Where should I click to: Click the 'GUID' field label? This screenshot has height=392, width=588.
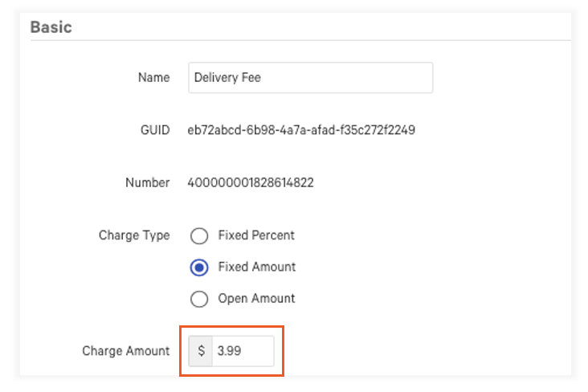click(x=155, y=129)
